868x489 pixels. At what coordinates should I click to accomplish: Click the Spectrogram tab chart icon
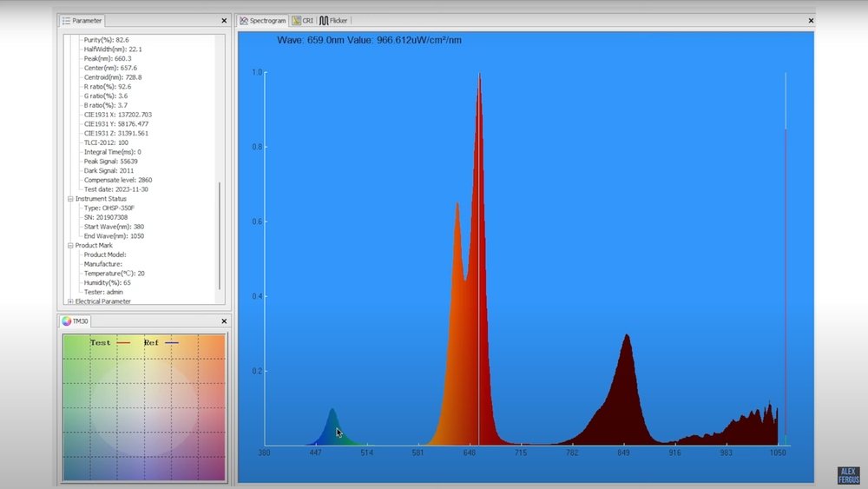pyautogui.click(x=245, y=20)
